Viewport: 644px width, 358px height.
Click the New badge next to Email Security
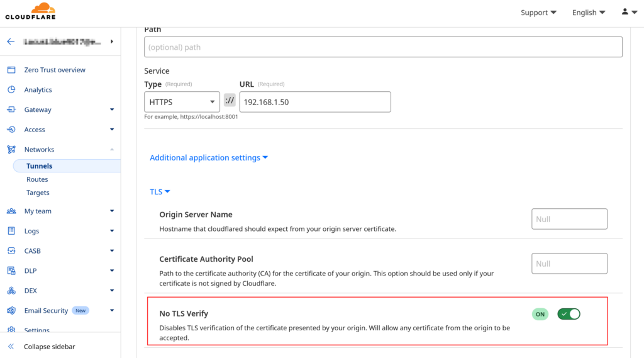80,310
